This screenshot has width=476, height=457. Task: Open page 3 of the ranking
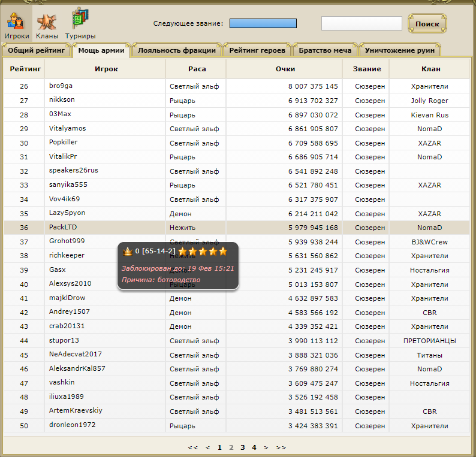pos(243,447)
